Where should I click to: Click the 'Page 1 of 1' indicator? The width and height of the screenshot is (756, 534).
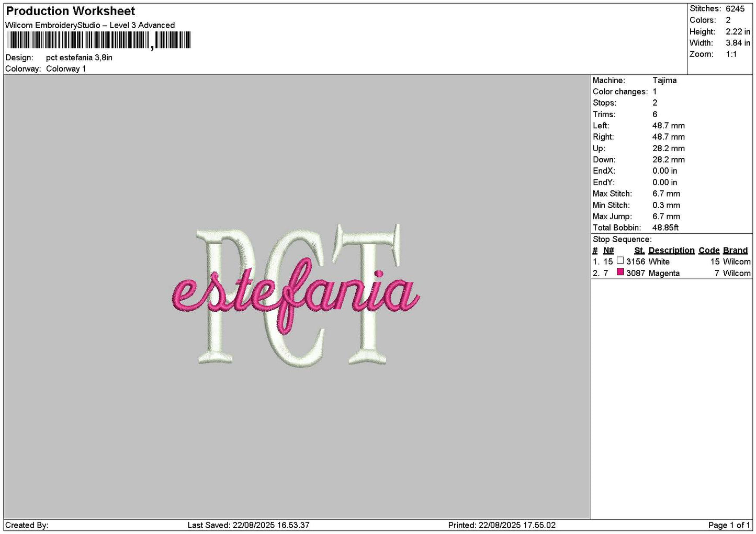click(729, 525)
